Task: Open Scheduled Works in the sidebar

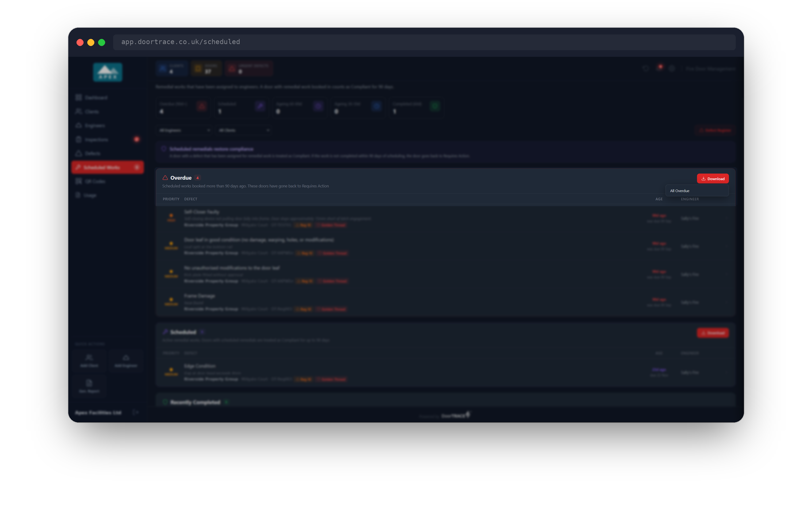Action: pos(107,167)
